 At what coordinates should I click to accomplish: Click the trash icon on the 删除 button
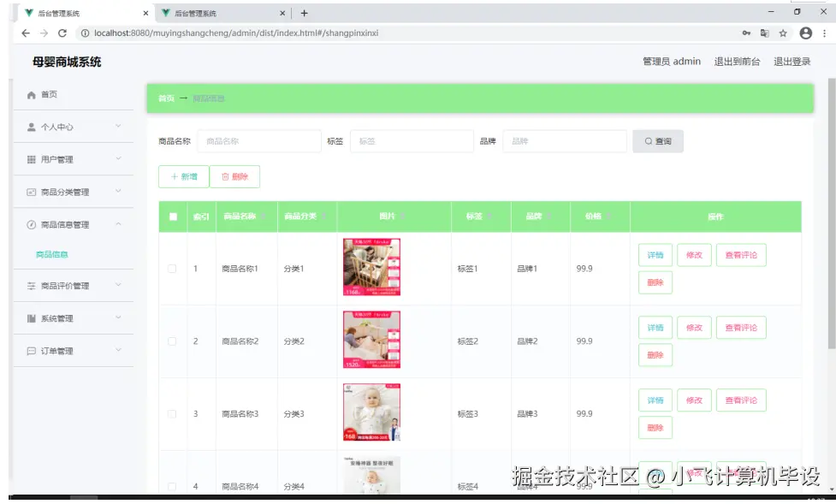[x=226, y=176]
